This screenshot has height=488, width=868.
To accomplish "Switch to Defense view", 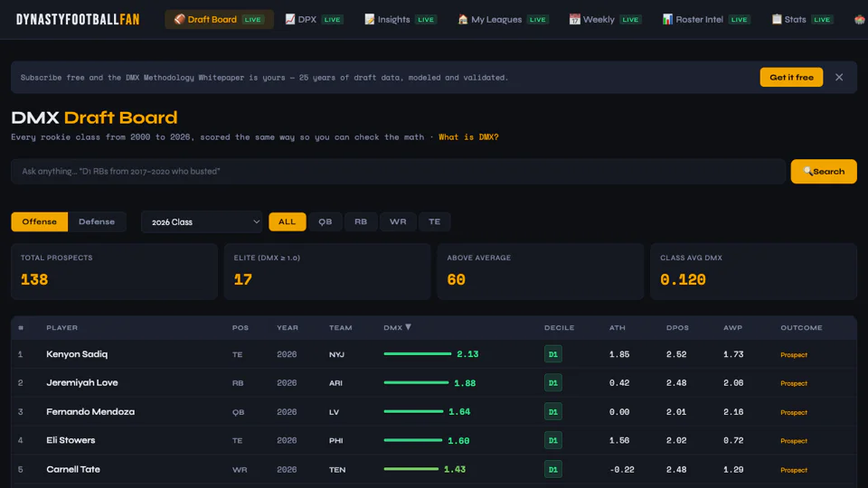I will (97, 222).
